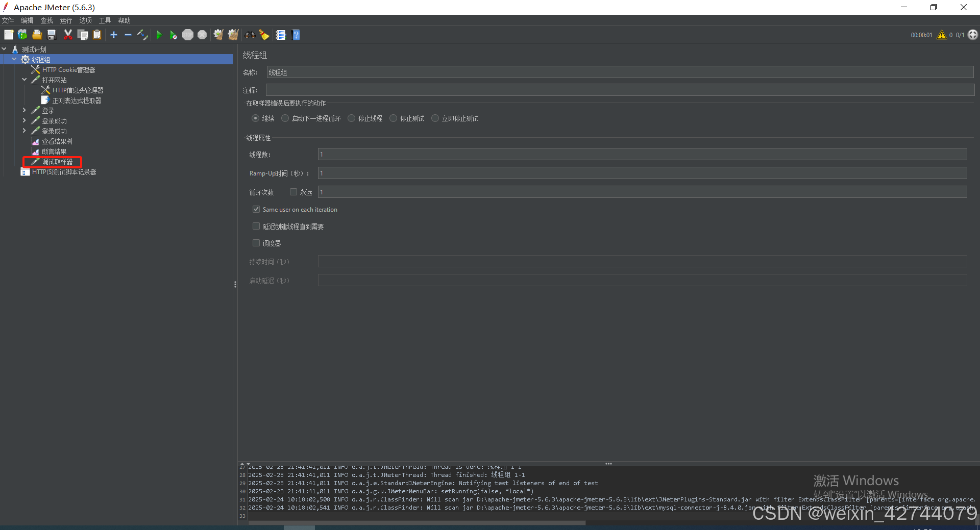This screenshot has width=980, height=530.
Task: Open Search with binoculars icon
Action: [x=250, y=35]
